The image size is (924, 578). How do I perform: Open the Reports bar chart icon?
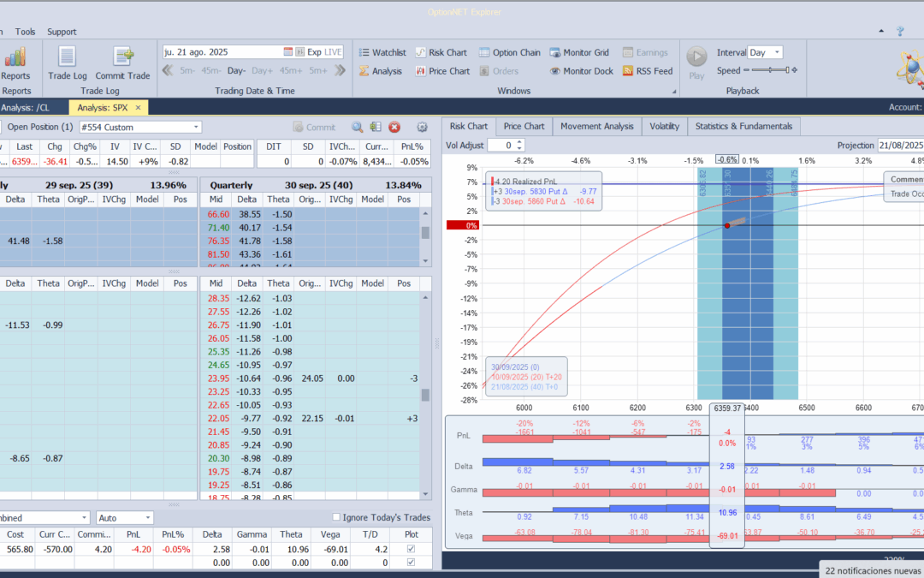tap(15, 57)
